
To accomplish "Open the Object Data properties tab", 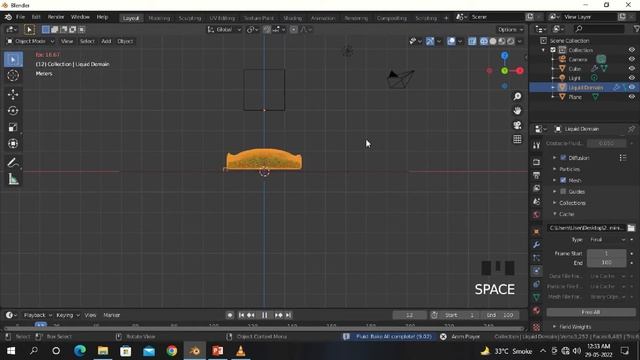I will [x=536, y=297].
